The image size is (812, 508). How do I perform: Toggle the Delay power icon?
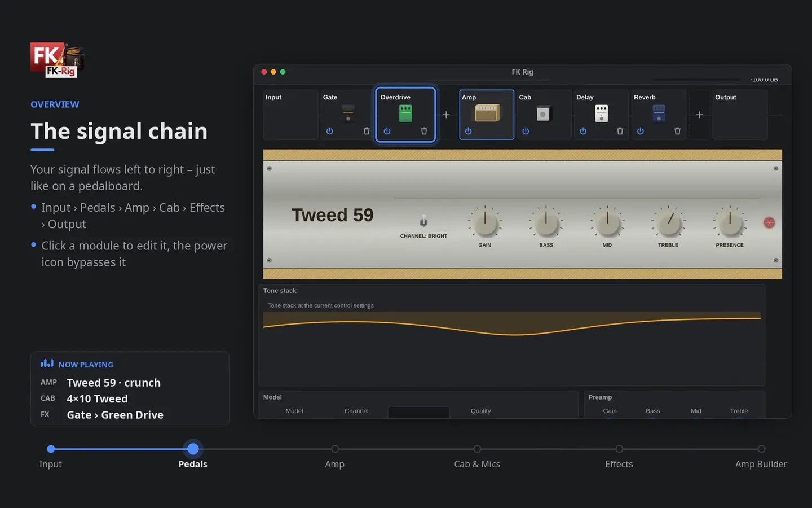pos(583,131)
